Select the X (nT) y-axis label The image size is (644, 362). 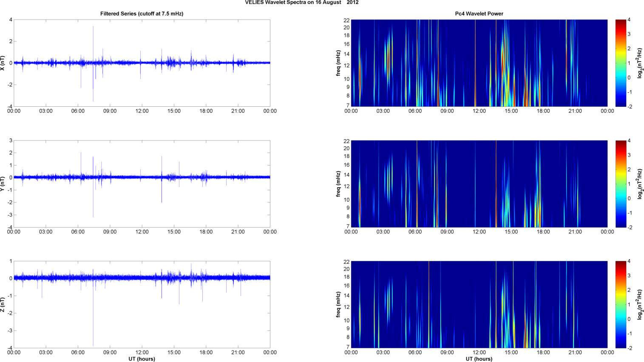click(3, 63)
